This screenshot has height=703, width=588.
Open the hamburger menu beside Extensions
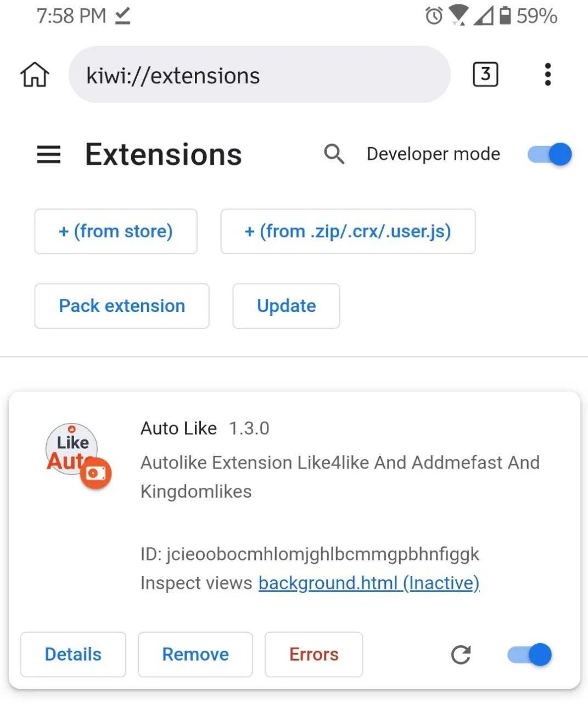(48, 154)
